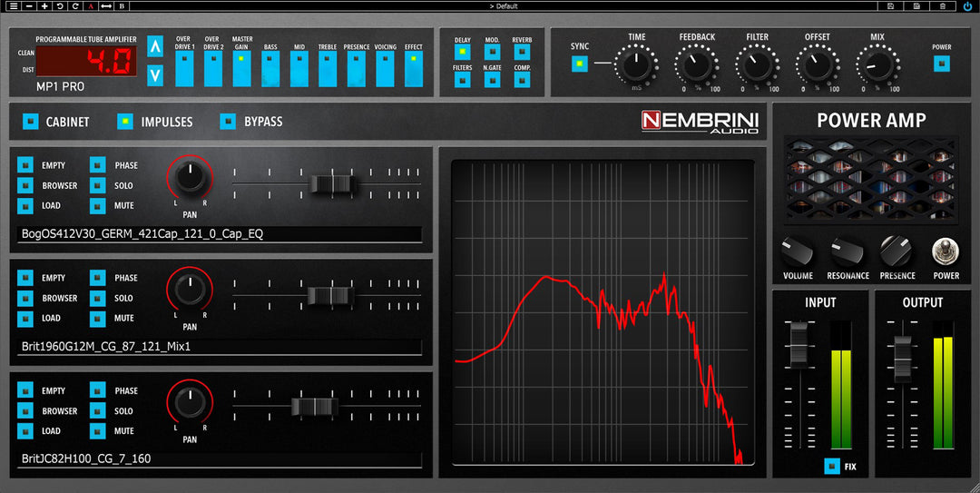Enable the Reverb effect button
This screenshot has width=980, height=493.
tap(522, 52)
